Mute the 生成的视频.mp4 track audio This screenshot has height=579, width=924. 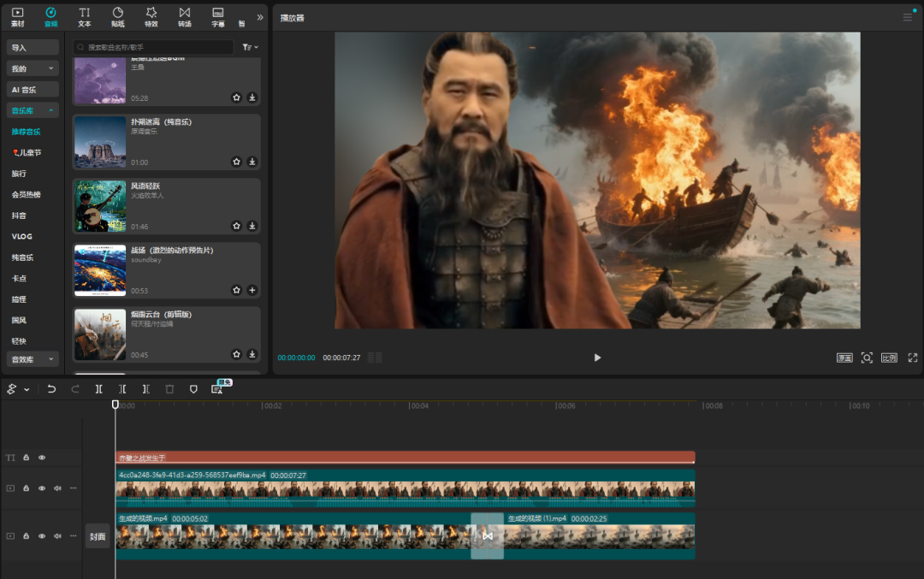pos(57,536)
